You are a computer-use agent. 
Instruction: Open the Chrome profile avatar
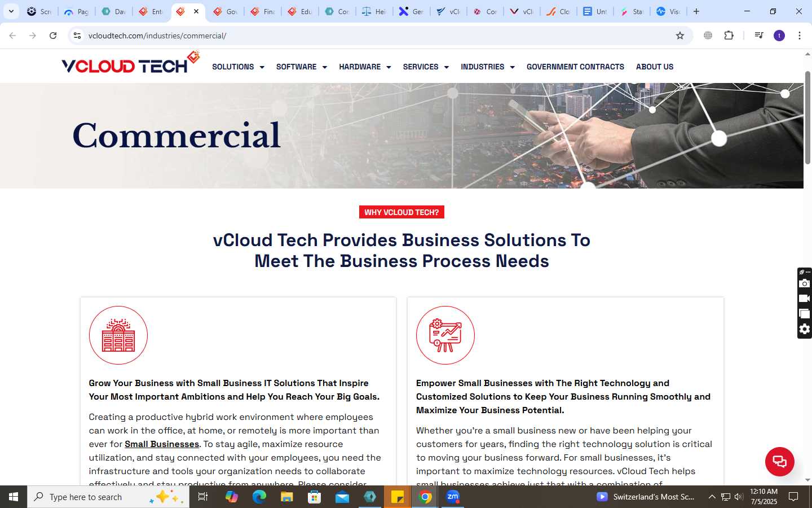tap(779, 36)
